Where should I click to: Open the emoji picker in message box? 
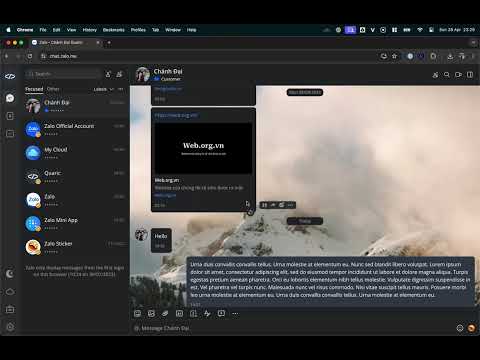coord(460,328)
